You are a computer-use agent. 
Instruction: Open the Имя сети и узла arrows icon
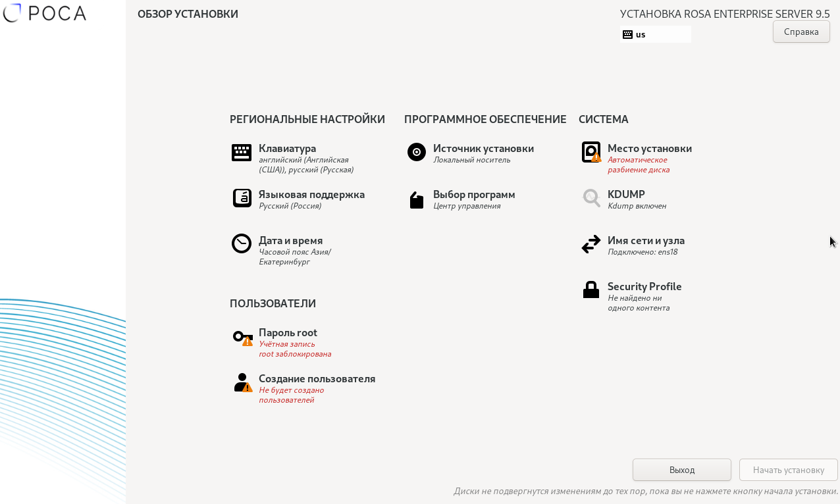591,244
